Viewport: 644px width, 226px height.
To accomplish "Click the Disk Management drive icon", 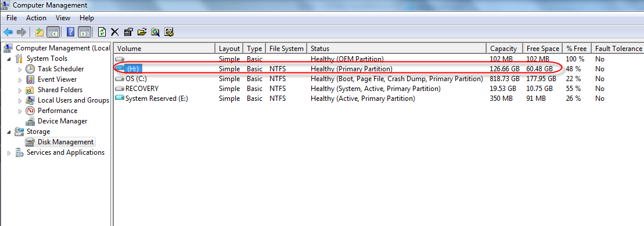I will [30, 143].
